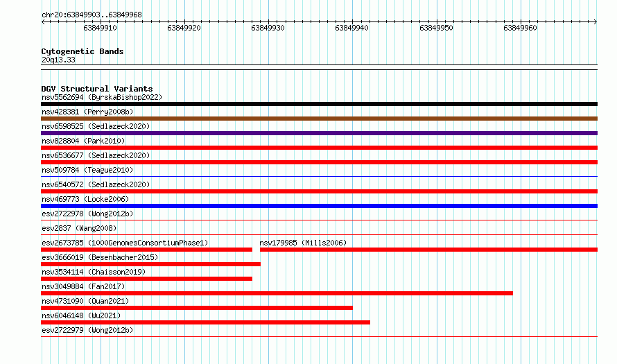Click the left arrow of the ruler

coord(43,21)
